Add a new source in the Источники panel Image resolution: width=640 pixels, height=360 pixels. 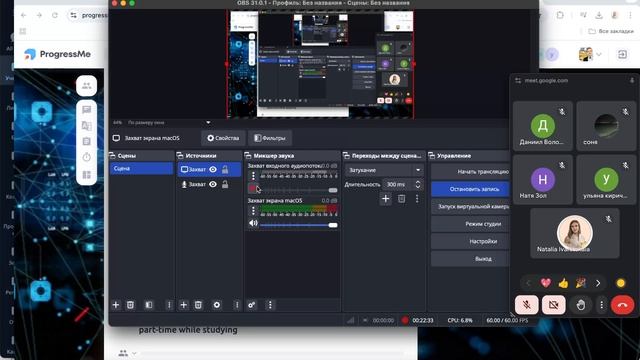point(184,305)
